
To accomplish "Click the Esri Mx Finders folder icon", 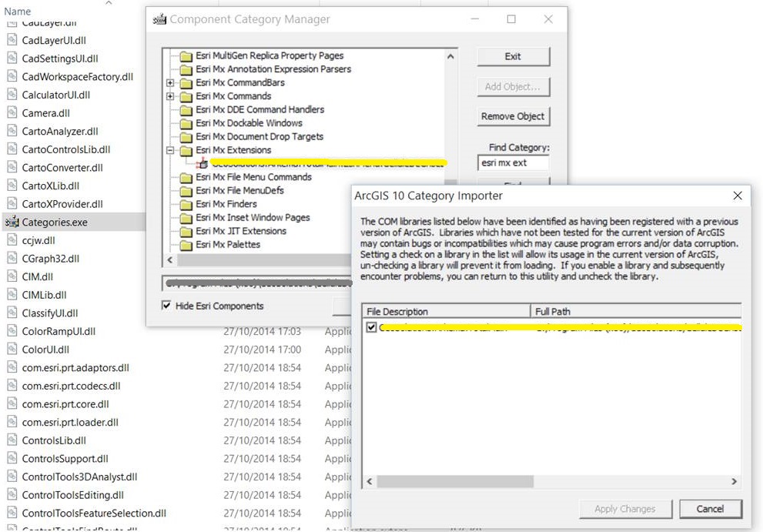I will (x=186, y=205).
